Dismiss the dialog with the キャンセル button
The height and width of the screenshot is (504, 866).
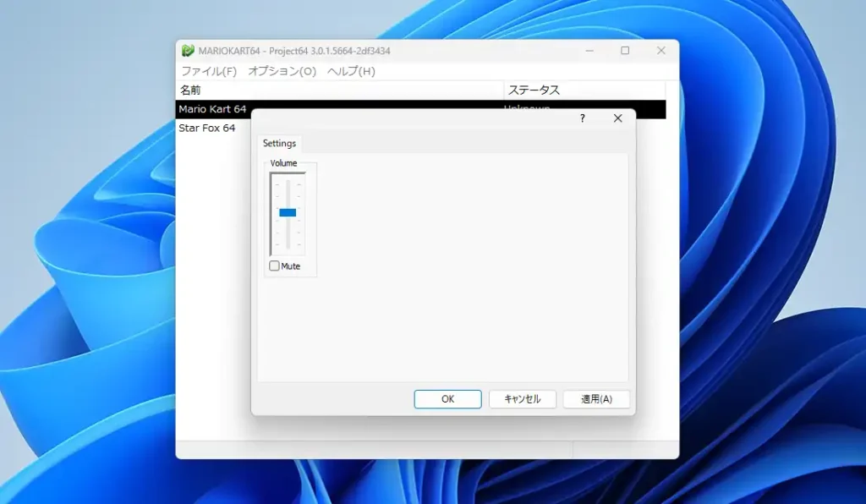(x=522, y=398)
